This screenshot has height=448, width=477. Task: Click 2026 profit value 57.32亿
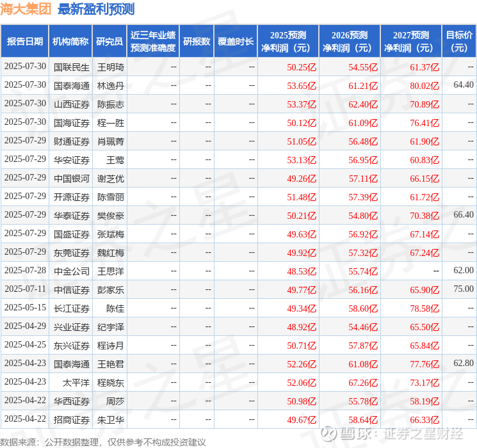[363, 253]
